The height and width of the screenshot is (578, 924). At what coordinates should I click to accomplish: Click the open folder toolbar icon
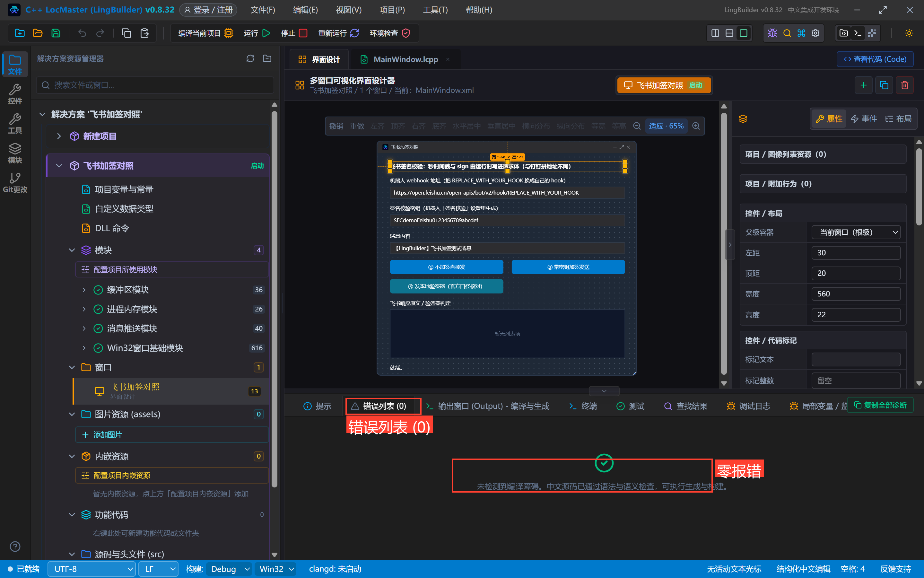click(x=38, y=33)
